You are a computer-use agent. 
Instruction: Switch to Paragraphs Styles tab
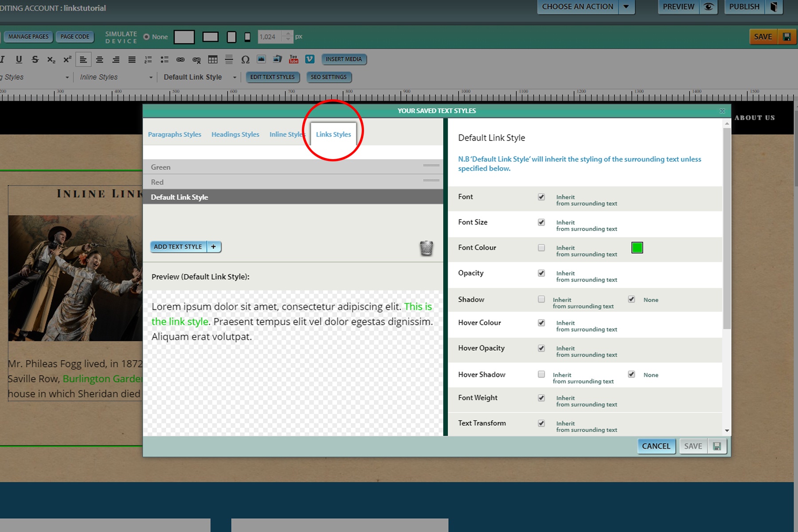(175, 134)
